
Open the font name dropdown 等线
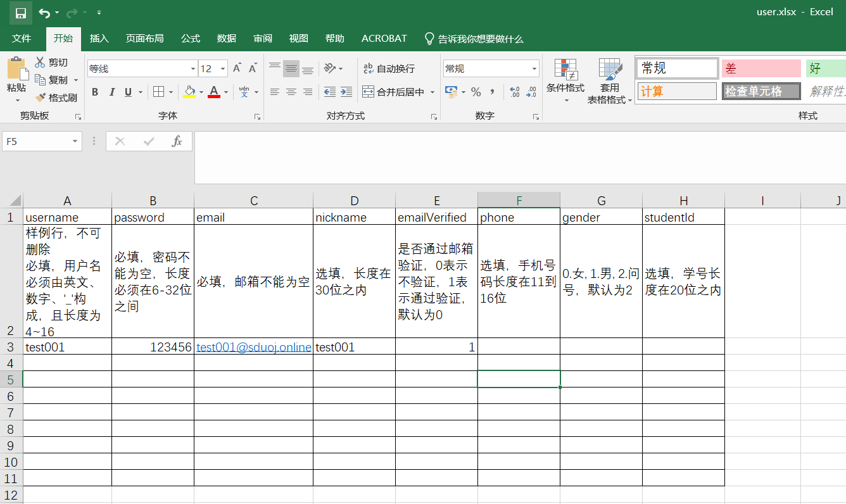pyautogui.click(x=193, y=68)
